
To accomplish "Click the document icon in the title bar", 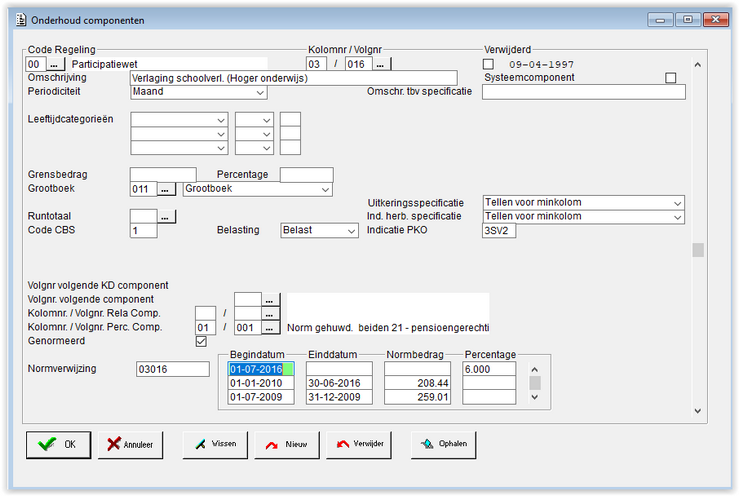I will (20, 20).
